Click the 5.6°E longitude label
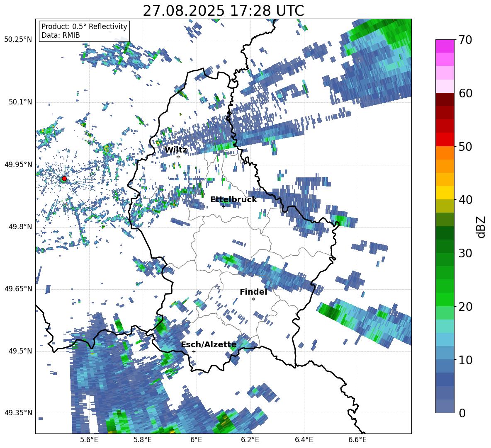 click(x=89, y=440)
